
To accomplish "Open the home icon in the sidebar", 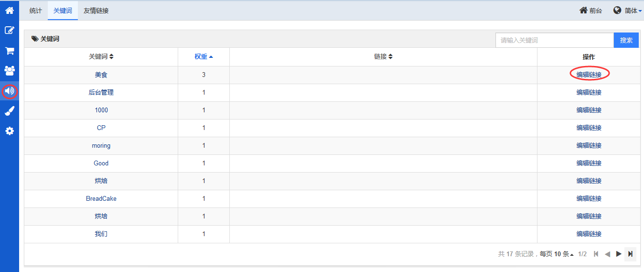I will coord(10,10).
